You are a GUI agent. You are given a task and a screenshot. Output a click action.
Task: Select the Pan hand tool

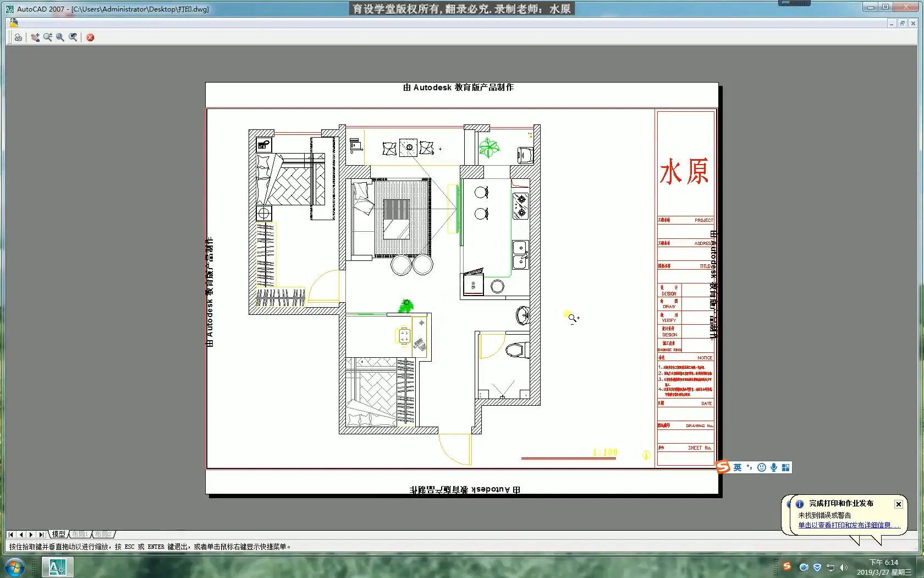point(35,37)
